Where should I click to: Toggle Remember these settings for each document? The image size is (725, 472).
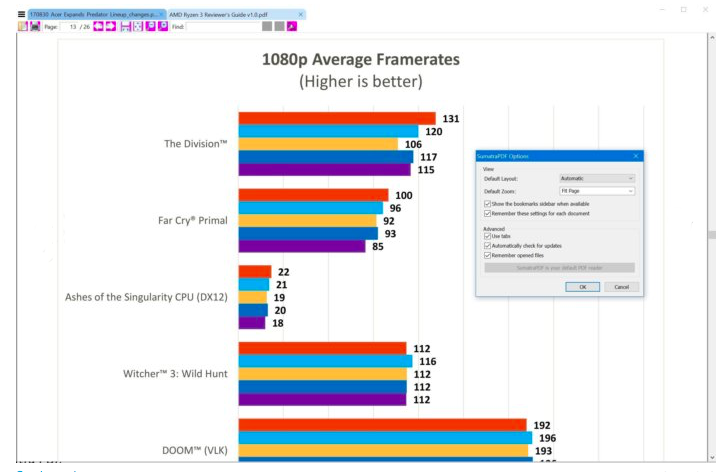(487, 213)
